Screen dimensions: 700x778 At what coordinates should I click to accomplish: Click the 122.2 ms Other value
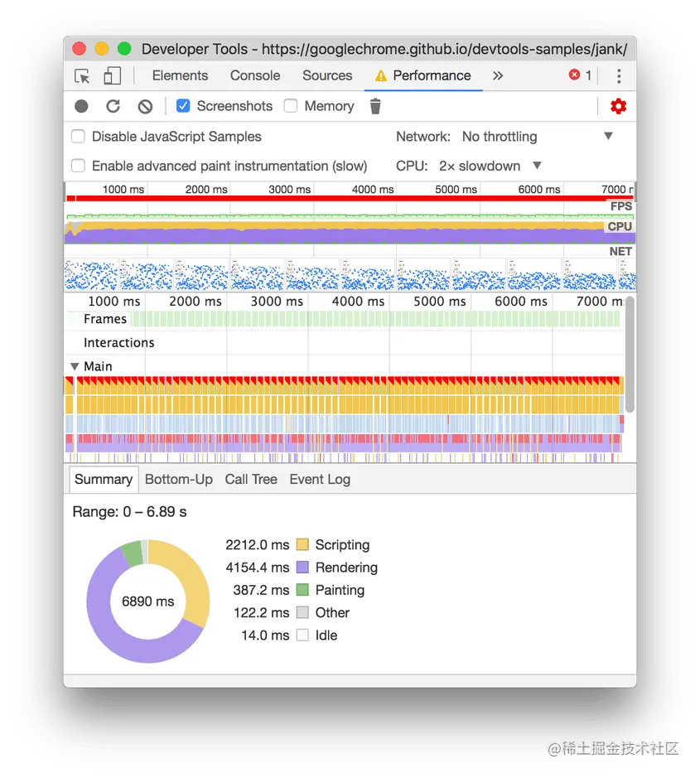tap(261, 613)
